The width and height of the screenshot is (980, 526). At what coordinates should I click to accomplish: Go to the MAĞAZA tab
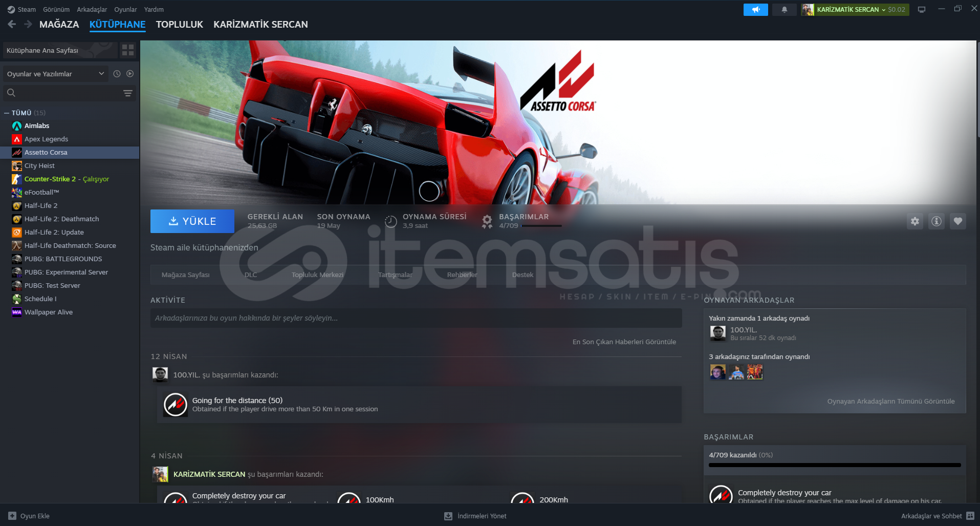coord(59,24)
